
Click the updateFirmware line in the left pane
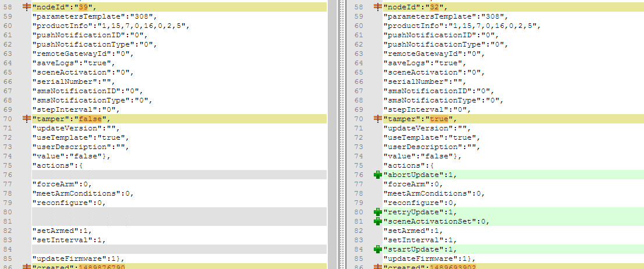click(79, 259)
